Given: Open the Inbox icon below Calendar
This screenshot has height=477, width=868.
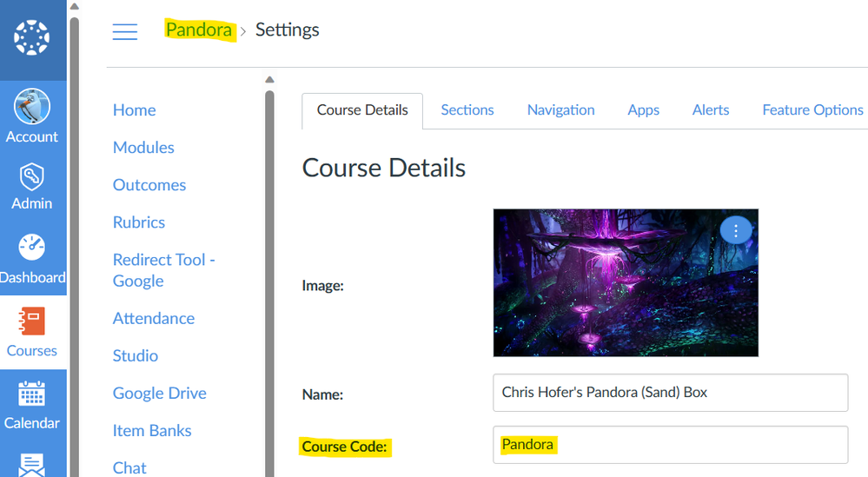Looking at the screenshot, I should 31,465.
